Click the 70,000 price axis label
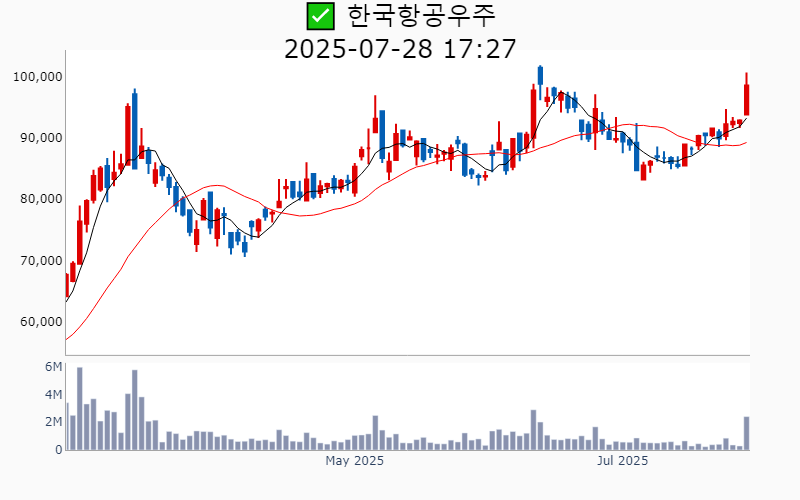The height and width of the screenshot is (500, 800). pyautogui.click(x=41, y=261)
